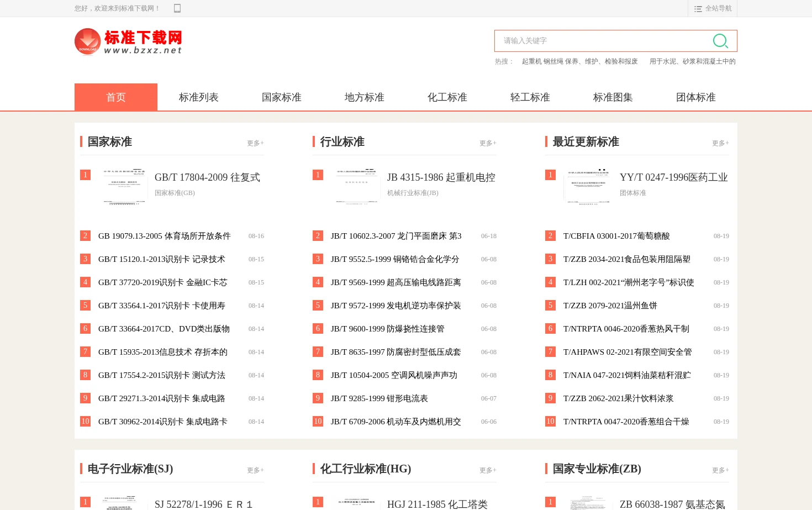Open T/AHPAWS 02-2021有限空间安全管

point(628,352)
